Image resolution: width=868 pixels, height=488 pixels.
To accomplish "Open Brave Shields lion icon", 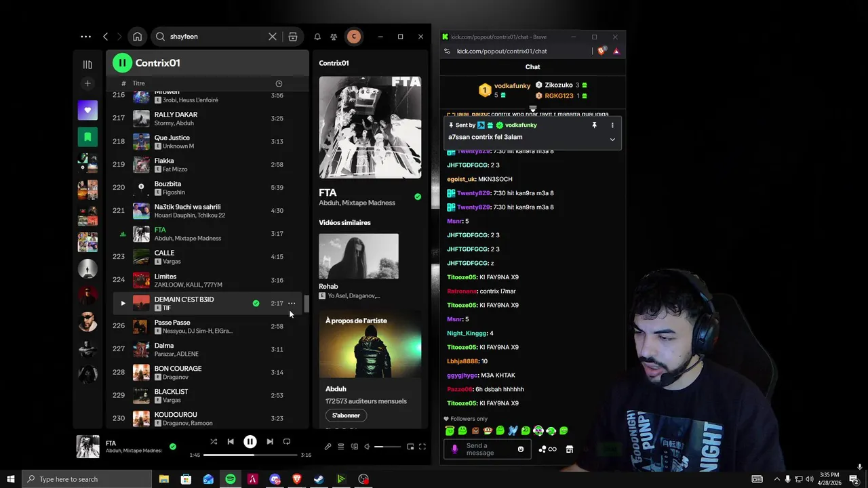I will coord(601,51).
